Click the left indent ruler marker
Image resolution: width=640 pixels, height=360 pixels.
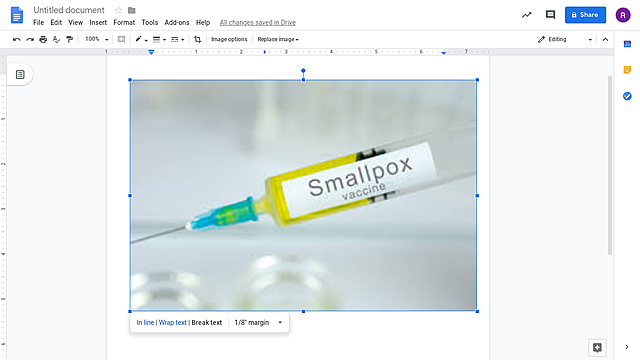[151, 52]
